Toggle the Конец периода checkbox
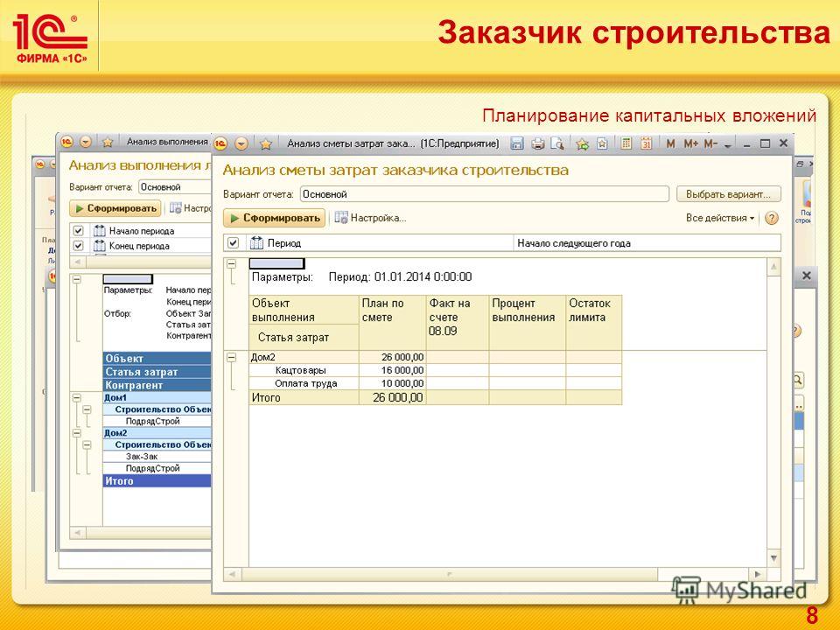This screenshot has width=840, height=630. pos(78,246)
